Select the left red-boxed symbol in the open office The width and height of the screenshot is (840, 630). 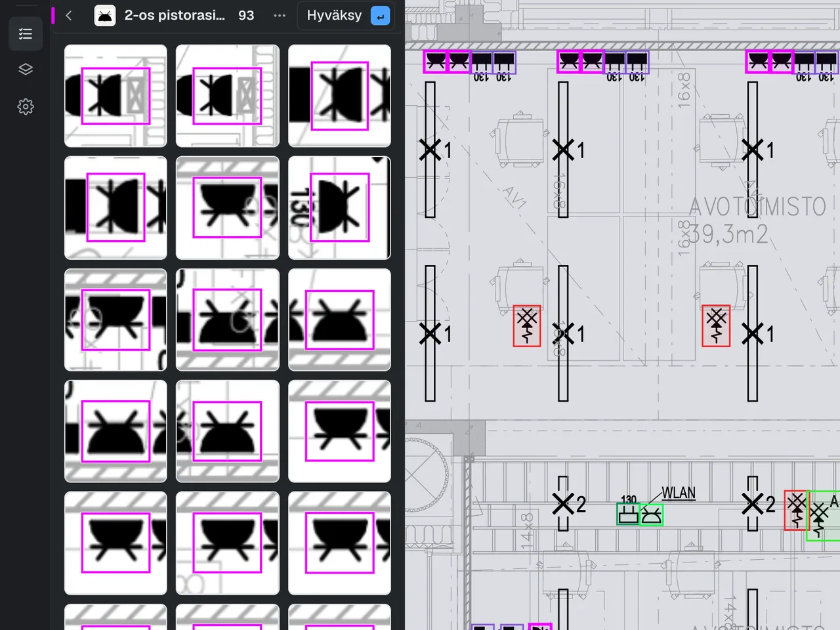(527, 326)
